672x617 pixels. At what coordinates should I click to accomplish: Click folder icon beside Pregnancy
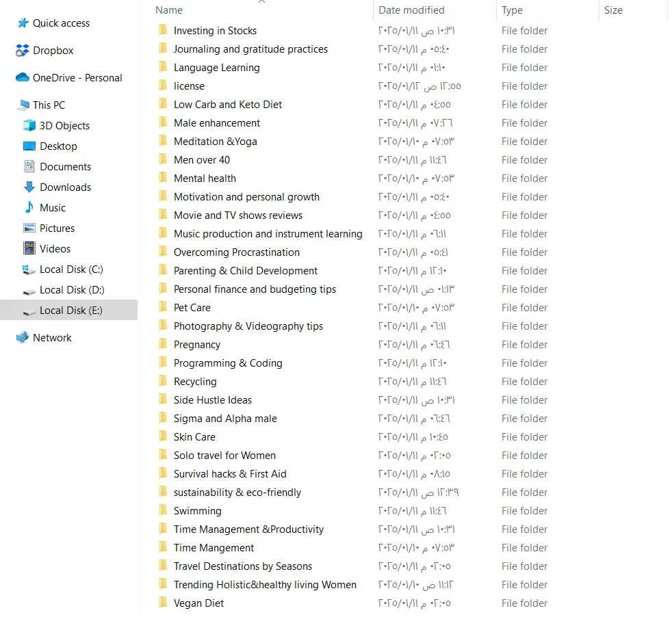click(163, 344)
